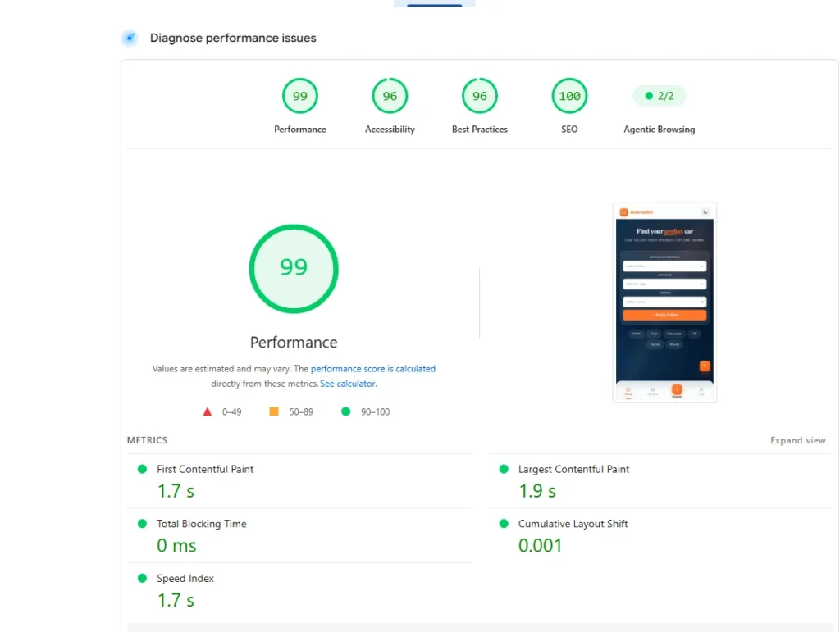
Task: Click the Performance label under the gauge
Action: pos(300,129)
